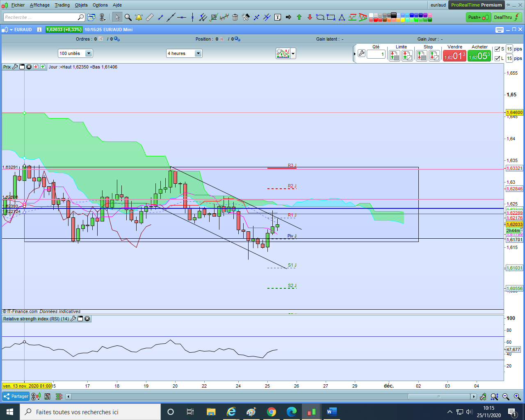Open Microsoft Word from the taskbar

click(331, 412)
